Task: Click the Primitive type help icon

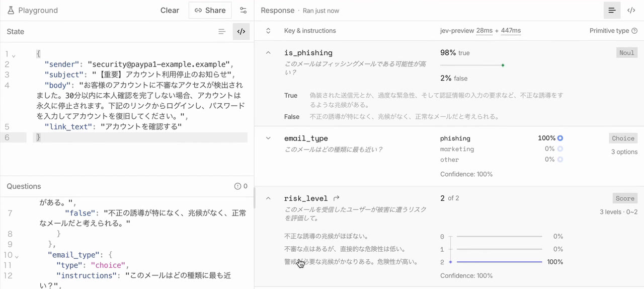Action: pos(634,31)
